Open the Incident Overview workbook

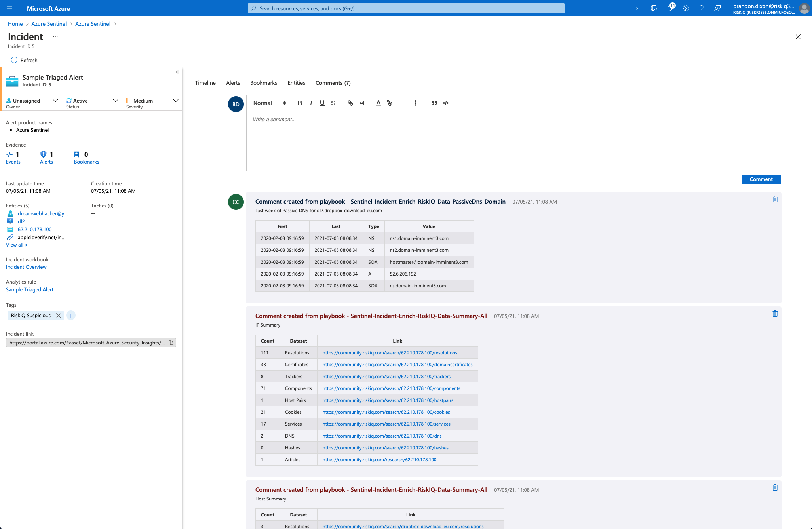[x=26, y=267]
